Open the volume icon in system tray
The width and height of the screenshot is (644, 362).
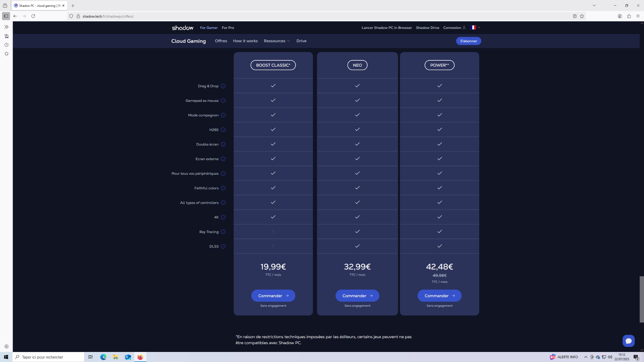coord(610,357)
